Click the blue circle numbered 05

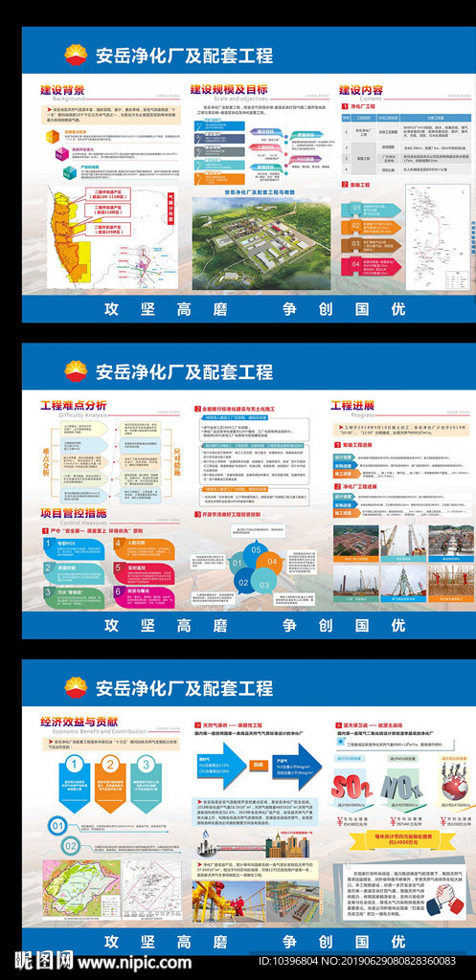pyautogui.click(x=256, y=549)
